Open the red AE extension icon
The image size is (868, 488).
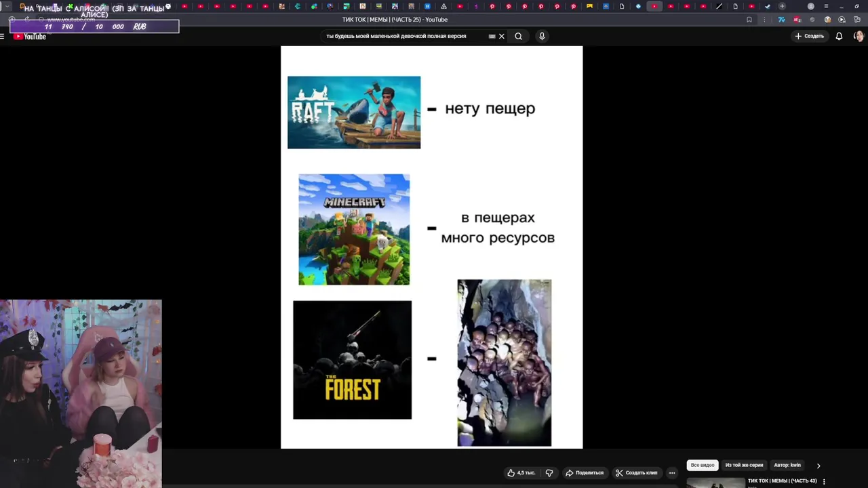[x=797, y=20]
